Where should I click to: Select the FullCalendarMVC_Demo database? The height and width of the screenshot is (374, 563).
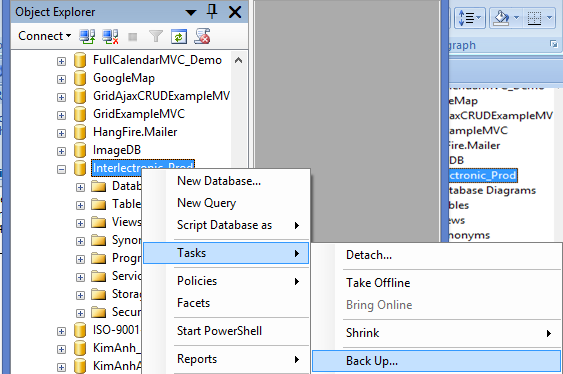[x=157, y=60]
